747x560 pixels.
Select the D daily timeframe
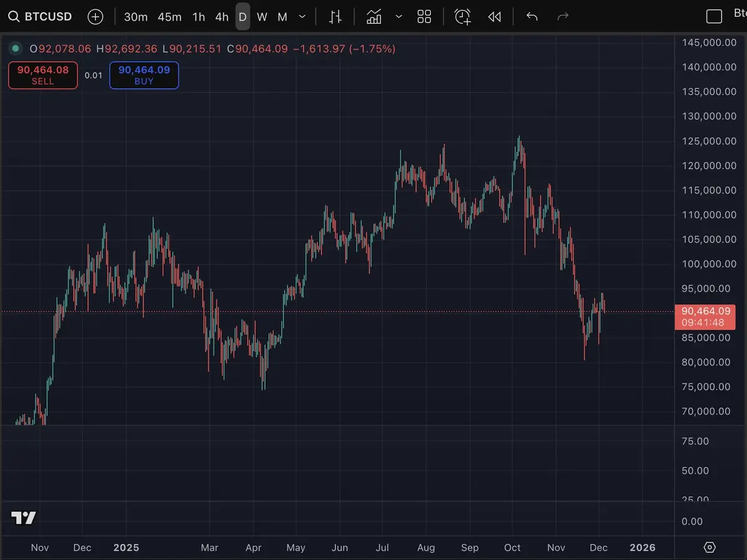coord(243,17)
